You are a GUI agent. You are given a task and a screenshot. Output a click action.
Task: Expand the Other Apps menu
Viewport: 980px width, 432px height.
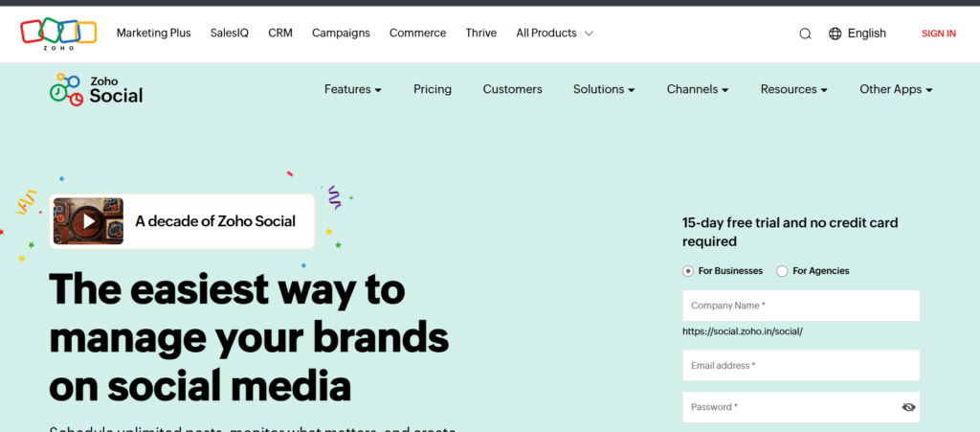pos(896,89)
